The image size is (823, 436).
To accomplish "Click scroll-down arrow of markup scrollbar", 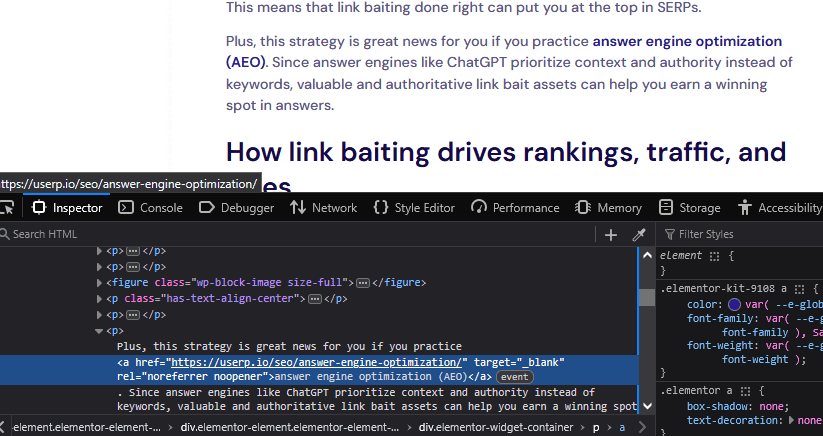I will [x=646, y=407].
